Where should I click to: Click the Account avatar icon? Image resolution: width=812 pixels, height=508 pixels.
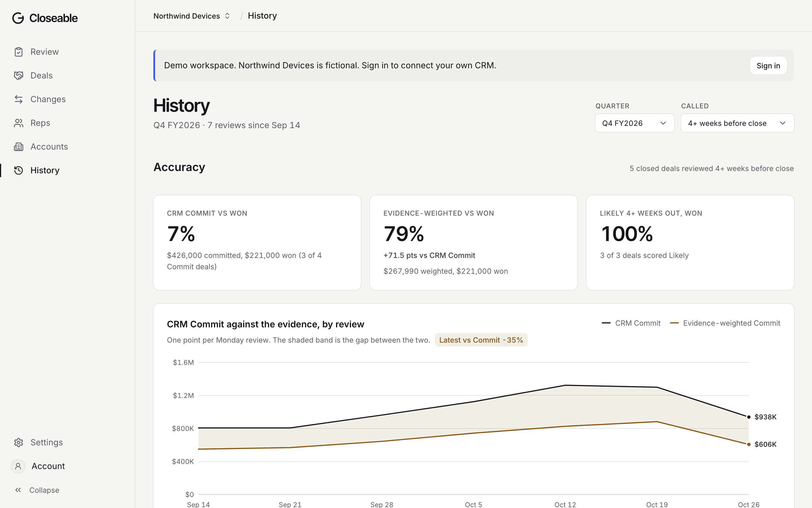click(18, 466)
